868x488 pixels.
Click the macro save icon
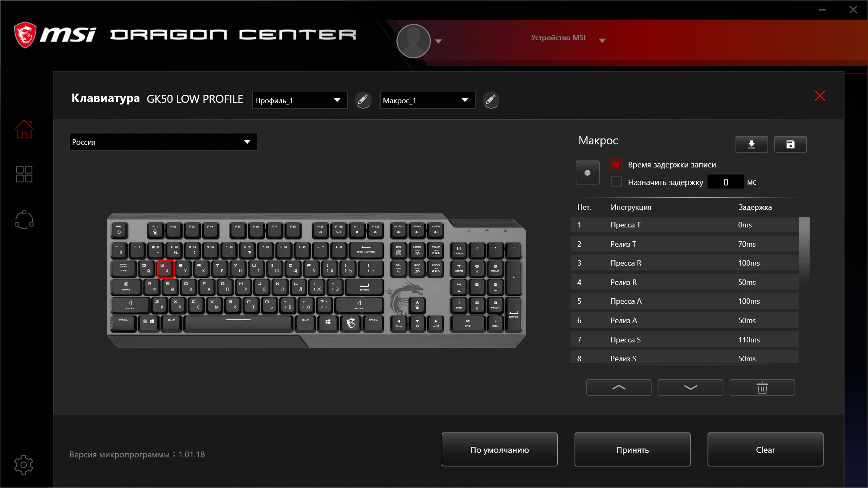pos(789,144)
